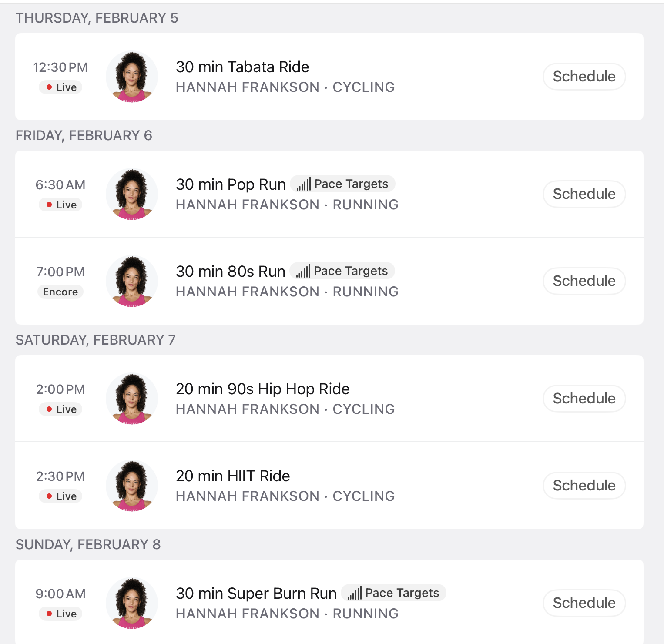Schedule the 30 min Super Burn Run
The width and height of the screenshot is (664, 644).
click(x=584, y=603)
